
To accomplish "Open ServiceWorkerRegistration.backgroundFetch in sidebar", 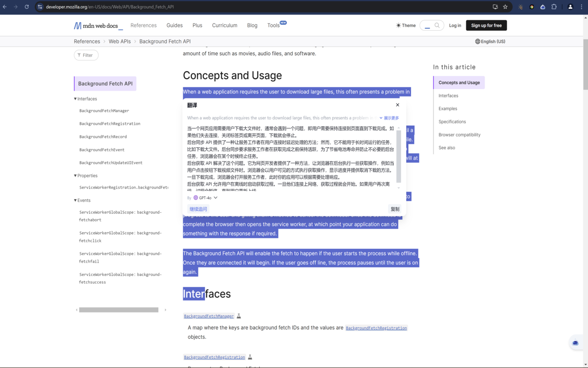I will [124, 188].
